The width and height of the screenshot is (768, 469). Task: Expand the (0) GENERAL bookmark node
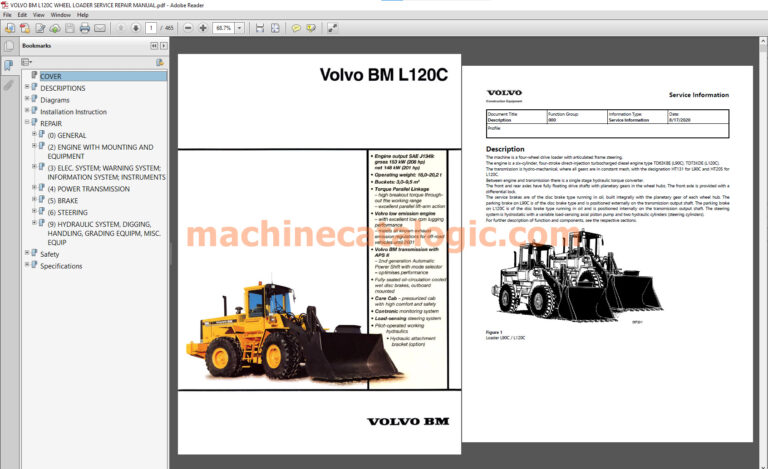pos(34,134)
